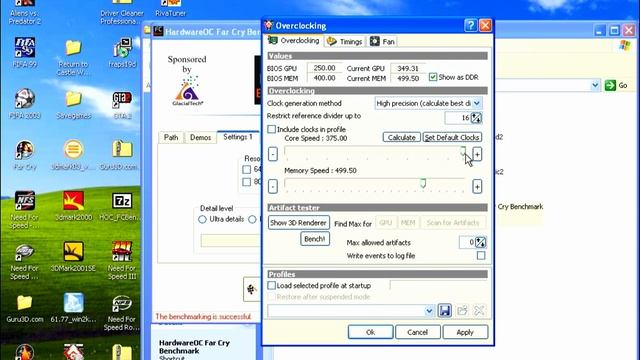Open the 3dmark2000 desktop icon

coord(73,206)
